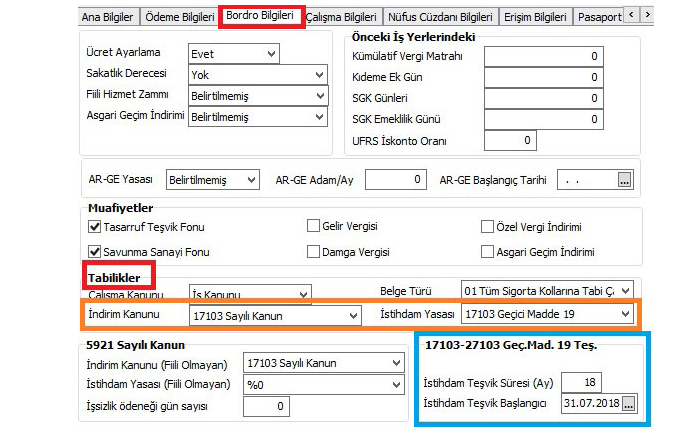Open the Sakatlık Derecesi dropdown
The image size is (684, 440).
(319, 75)
